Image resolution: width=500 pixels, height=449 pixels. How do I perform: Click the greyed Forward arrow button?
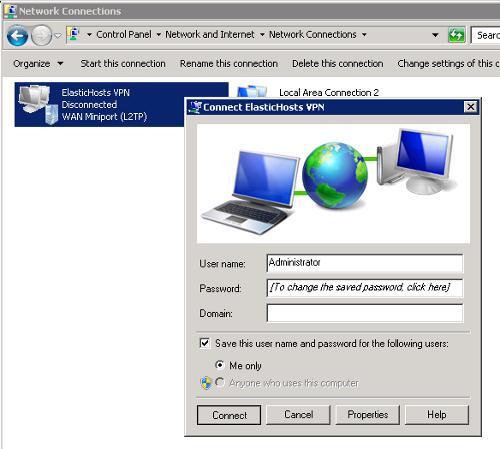click(41, 35)
